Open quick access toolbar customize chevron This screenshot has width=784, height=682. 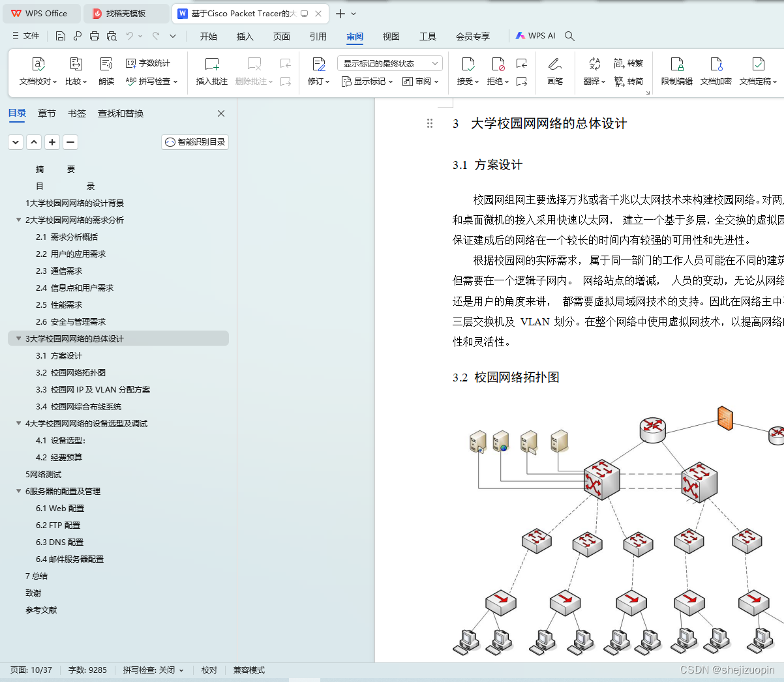click(173, 36)
